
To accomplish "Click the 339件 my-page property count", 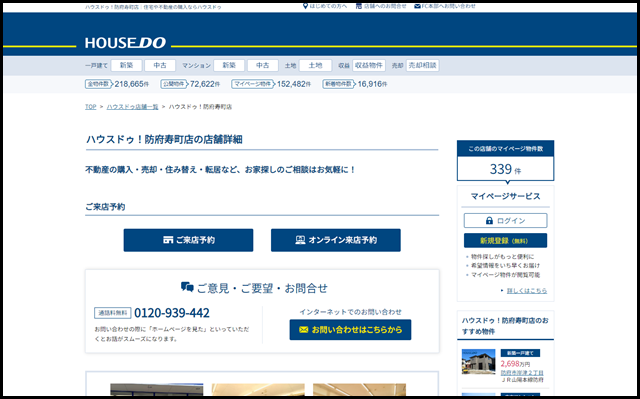I will pos(505,169).
